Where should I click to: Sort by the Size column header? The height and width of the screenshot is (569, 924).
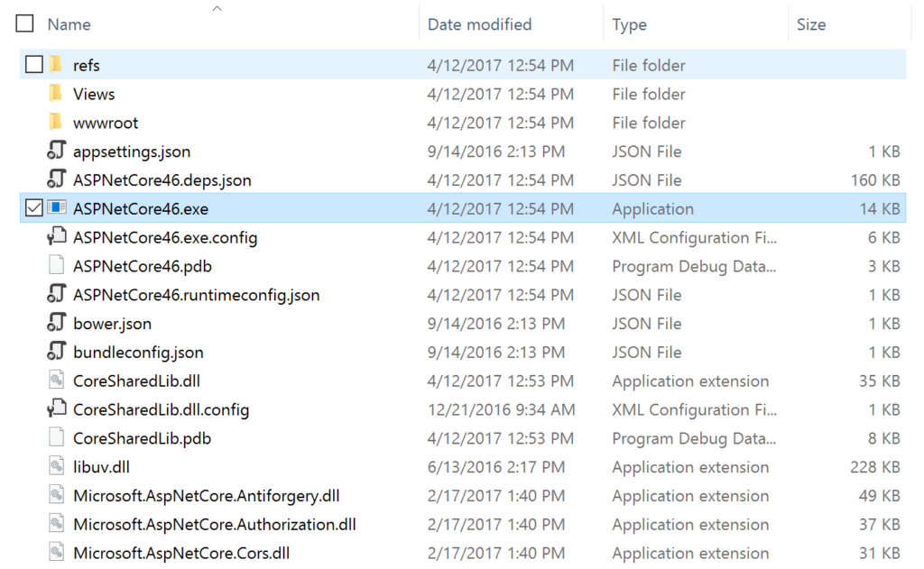pyautogui.click(x=811, y=24)
